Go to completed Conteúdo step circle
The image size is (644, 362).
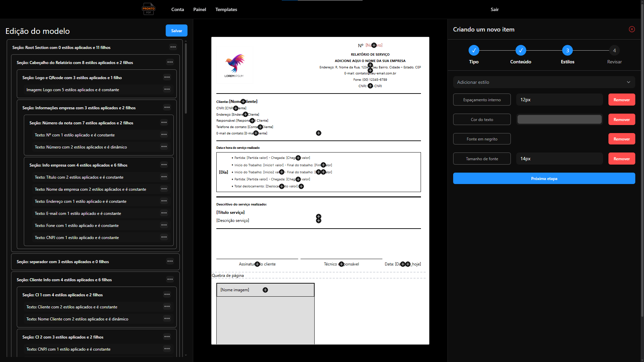(x=521, y=51)
